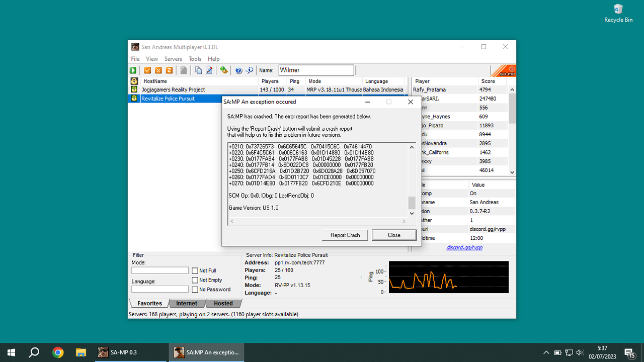Open the Recycle Bin desktop icon
Image resolution: width=644 pixels, height=362 pixels.
coord(618,13)
